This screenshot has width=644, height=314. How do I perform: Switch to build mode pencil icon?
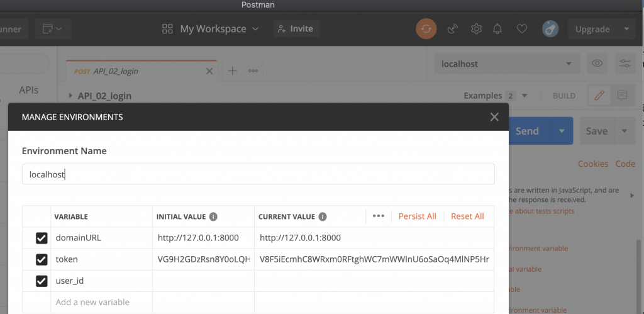[599, 96]
